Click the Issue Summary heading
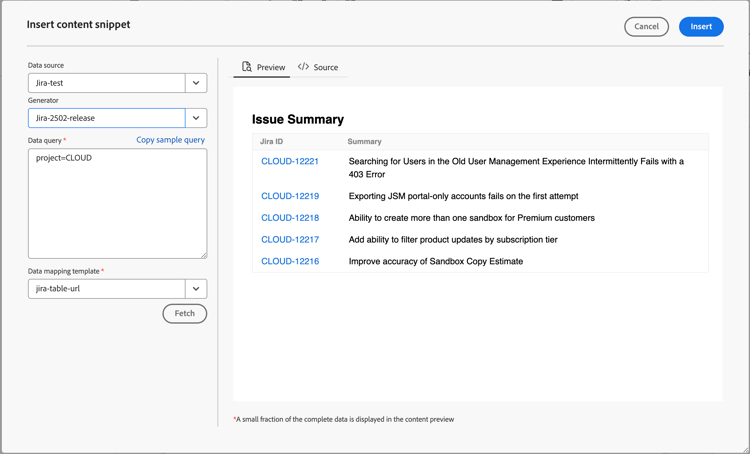 [298, 119]
